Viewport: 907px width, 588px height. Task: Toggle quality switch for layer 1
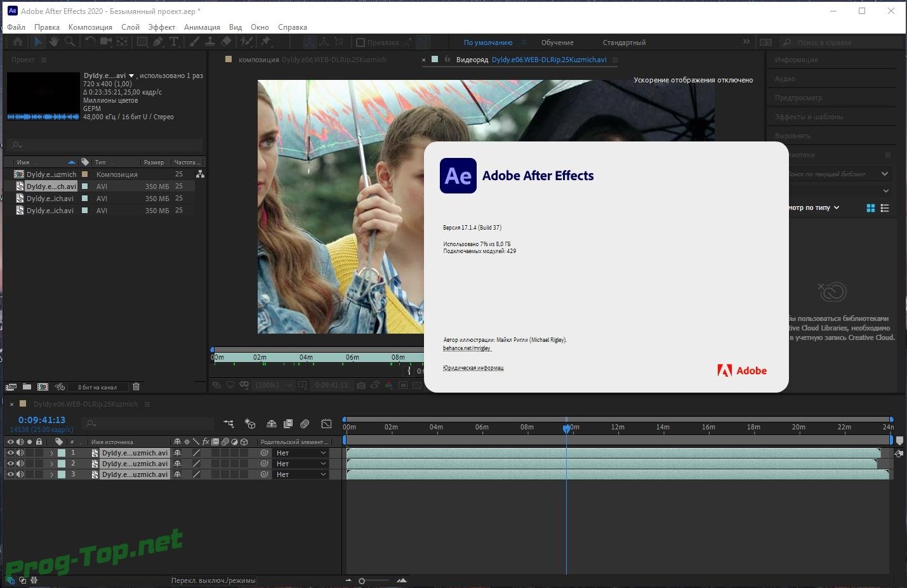tap(196, 453)
